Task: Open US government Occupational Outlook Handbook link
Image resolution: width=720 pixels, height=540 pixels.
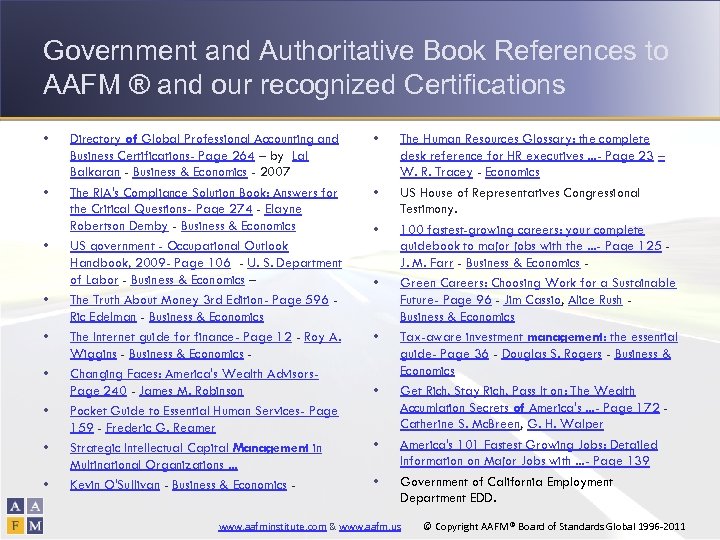Action: [x=179, y=254]
